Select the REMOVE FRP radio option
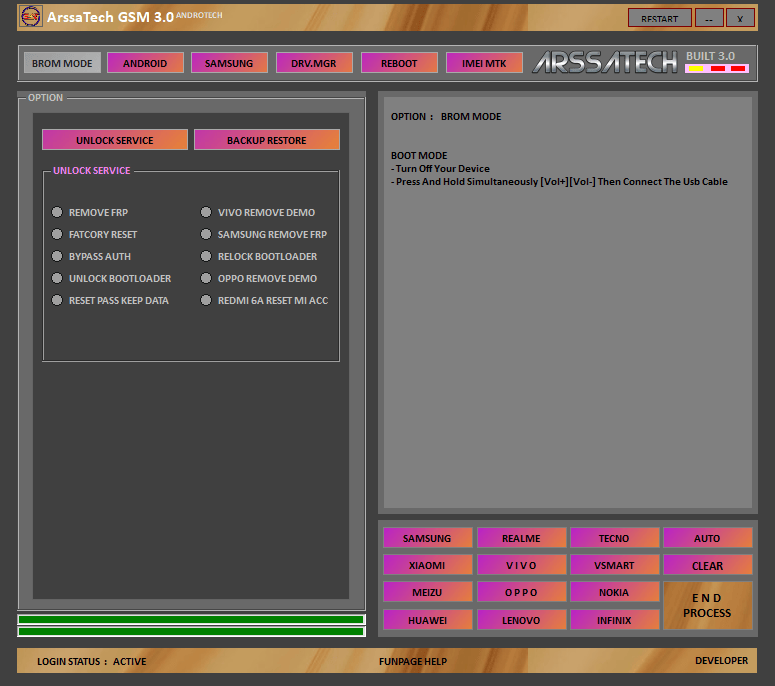The width and height of the screenshot is (775, 686). [58, 213]
